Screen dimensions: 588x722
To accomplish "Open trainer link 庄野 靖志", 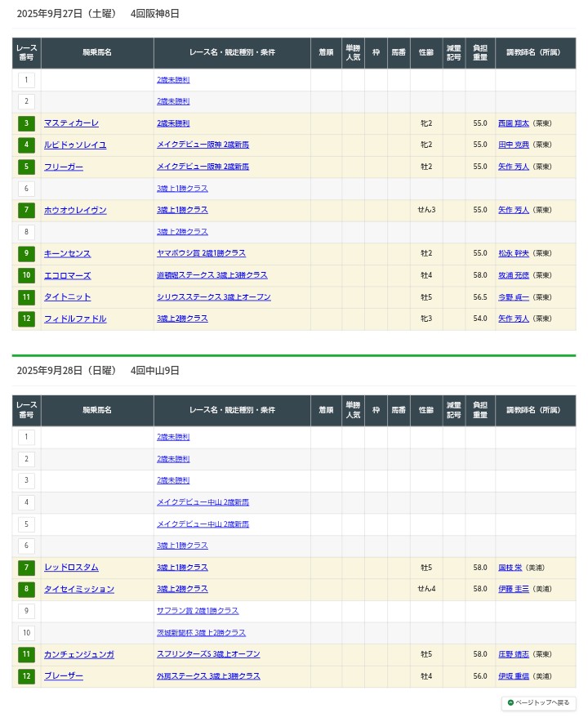I will [514, 654].
